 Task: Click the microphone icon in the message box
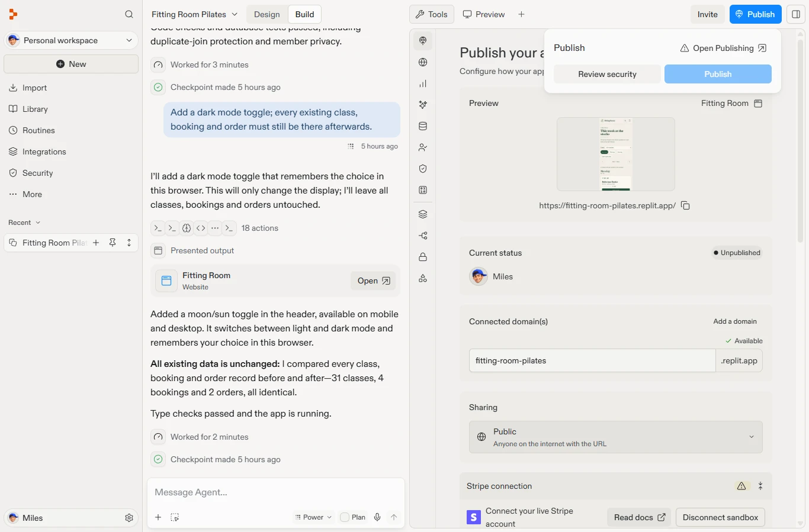[x=377, y=517]
